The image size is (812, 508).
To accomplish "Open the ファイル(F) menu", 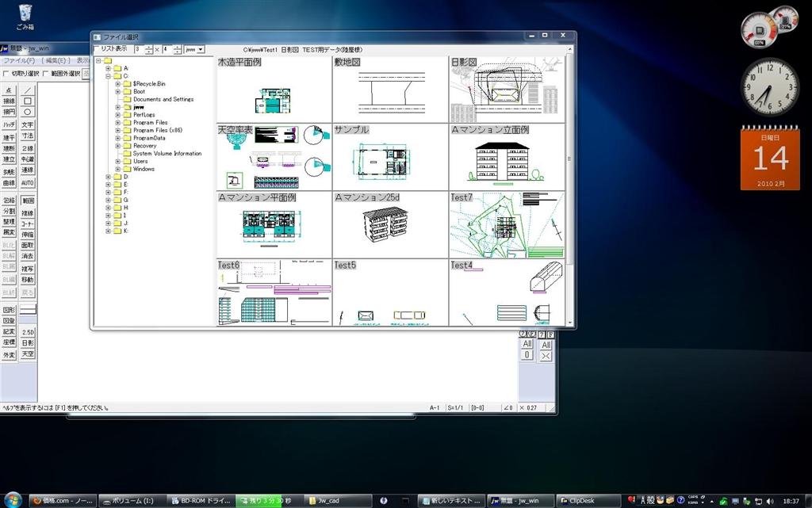I will [18, 60].
